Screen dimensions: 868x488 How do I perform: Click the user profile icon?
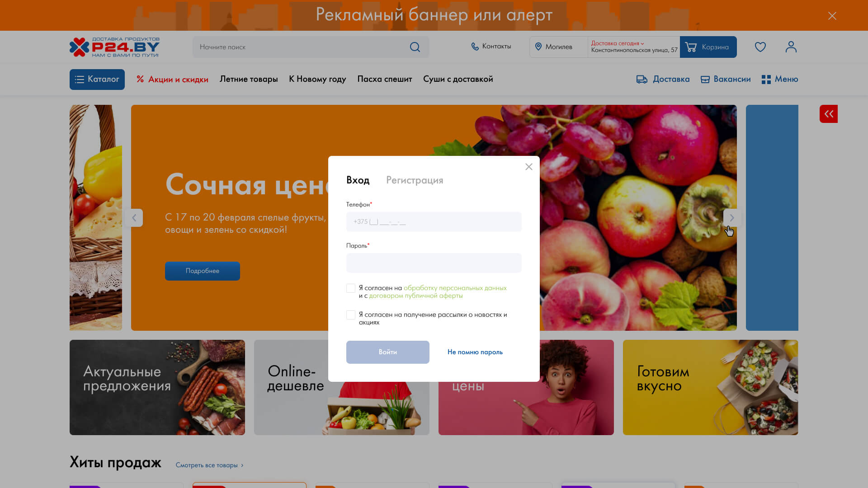tap(791, 47)
